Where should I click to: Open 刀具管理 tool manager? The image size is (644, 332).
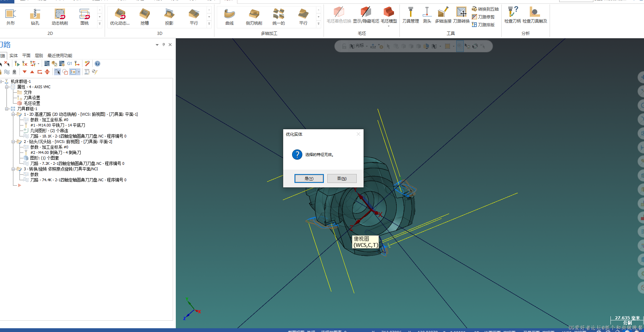(x=411, y=15)
